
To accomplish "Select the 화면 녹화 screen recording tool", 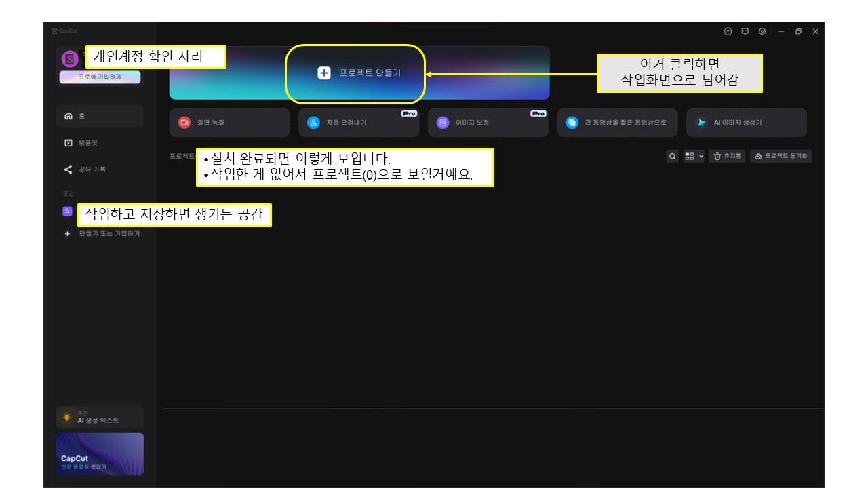I will [229, 123].
